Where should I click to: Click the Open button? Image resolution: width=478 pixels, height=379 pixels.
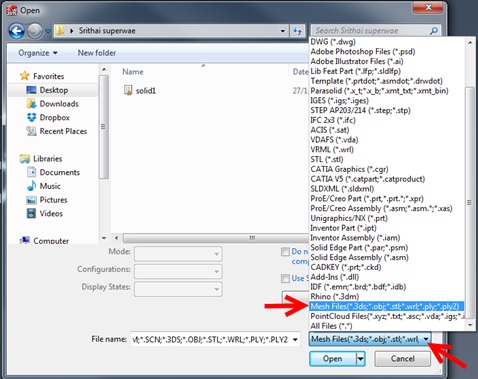(333, 359)
